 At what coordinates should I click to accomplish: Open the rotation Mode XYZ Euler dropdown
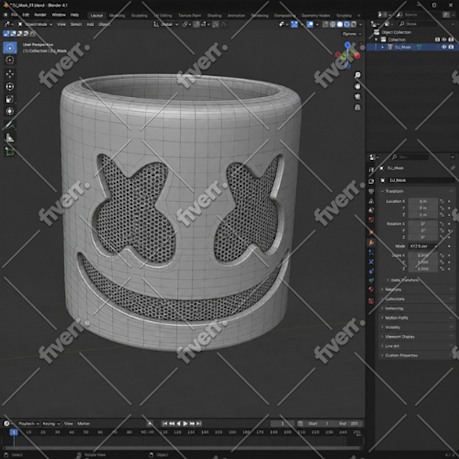[x=423, y=246]
